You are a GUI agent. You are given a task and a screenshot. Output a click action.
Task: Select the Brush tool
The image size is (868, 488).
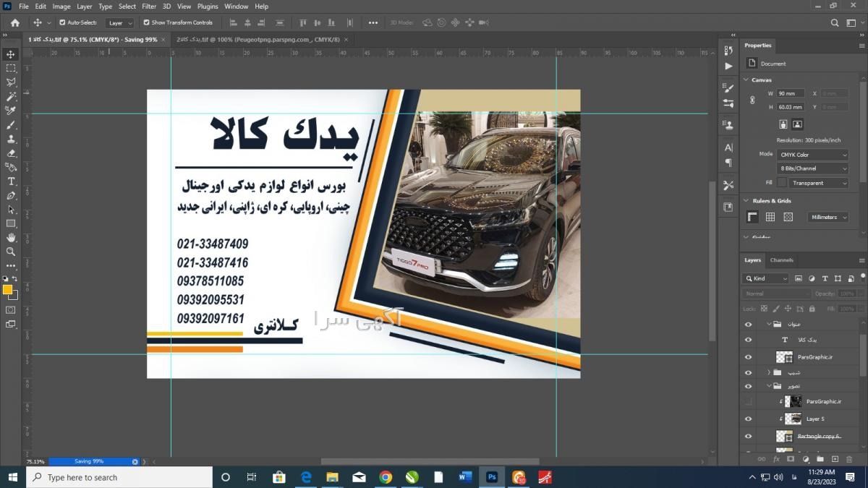pos(11,125)
